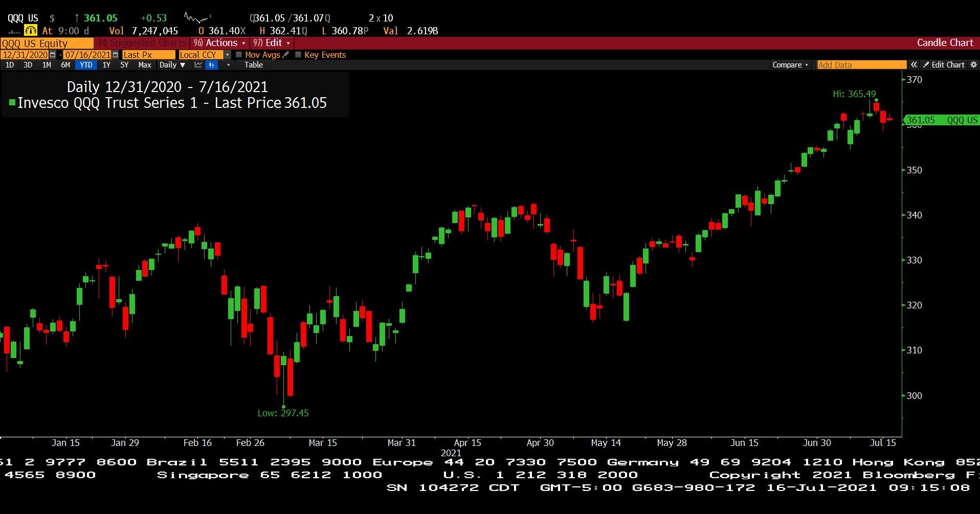Expand chart style options arrow

pos(228,65)
